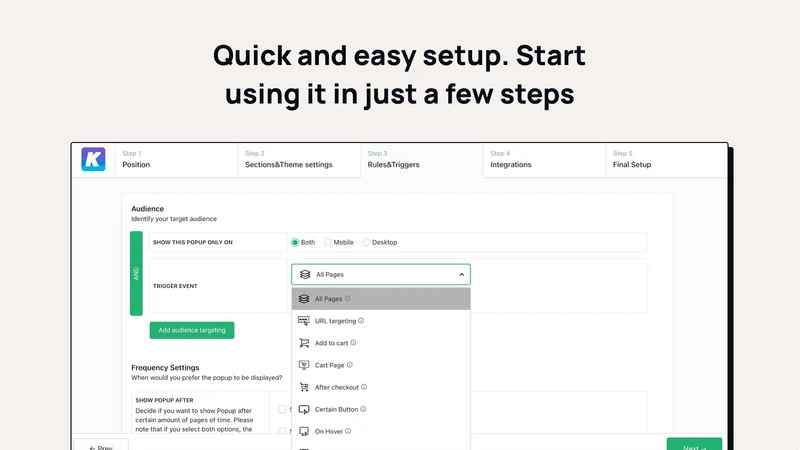Viewport: 800px width, 450px height.
Task: Go to Sections&Theme settings step
Action: [299, 160]
